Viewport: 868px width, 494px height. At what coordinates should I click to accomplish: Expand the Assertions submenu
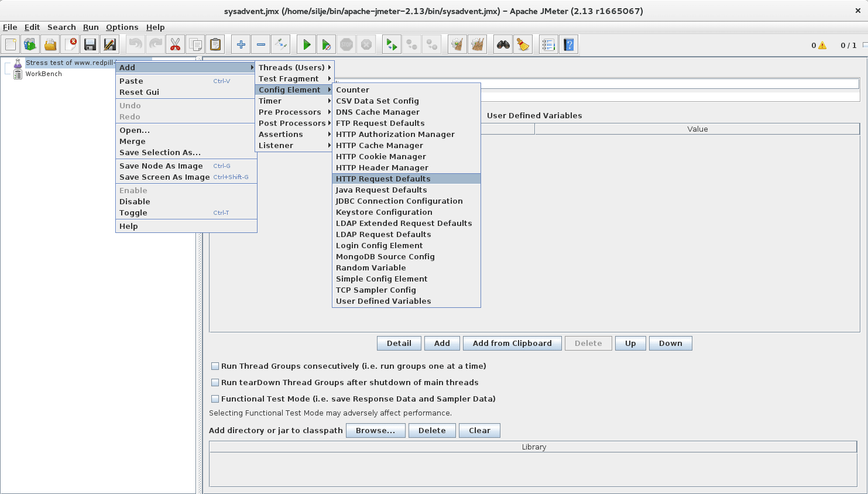pyautogui.click(x=294, y=134)
